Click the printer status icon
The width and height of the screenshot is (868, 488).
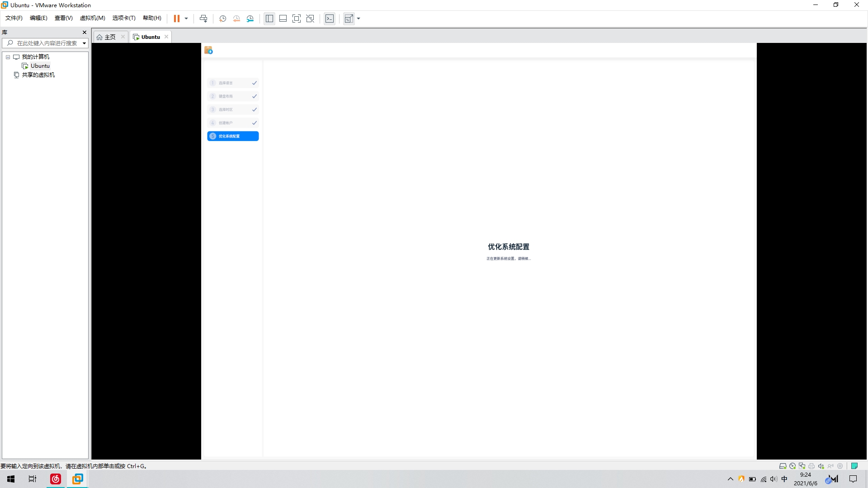point(811,466)
